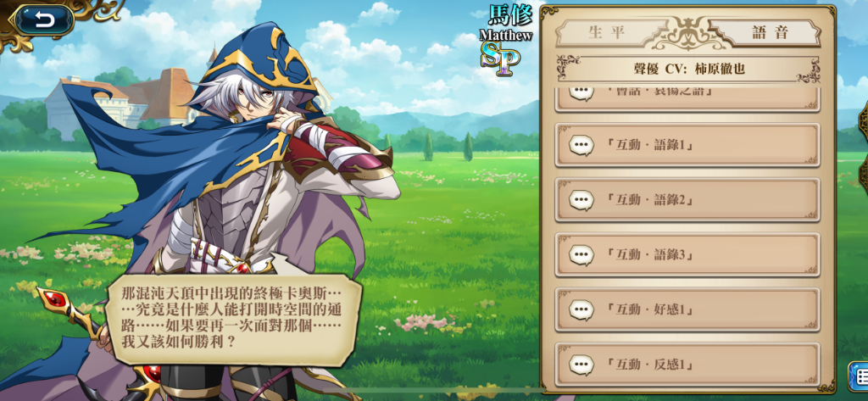Click the 聲優 CV: 柿原徹也 banner
This screenshot has width=868, height=401.
click(x=688, y=69)
